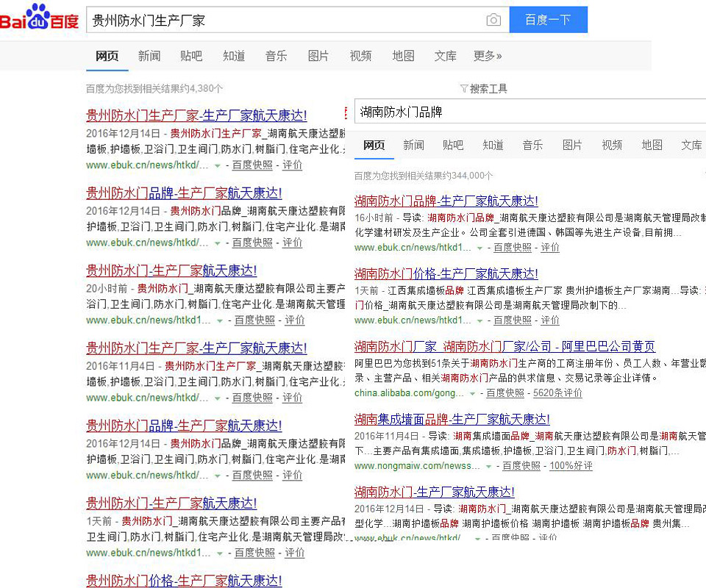This screenshot has width=706, height=588.
Task: Open 知道 tab on the 贵州 search page
Action: [x=234, y=56]
